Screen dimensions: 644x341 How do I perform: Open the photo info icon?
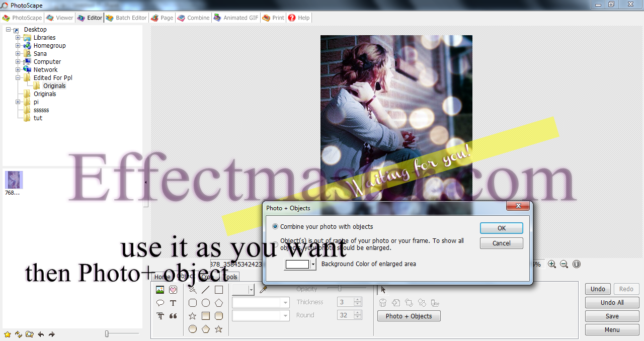click(x=577, y=264)
